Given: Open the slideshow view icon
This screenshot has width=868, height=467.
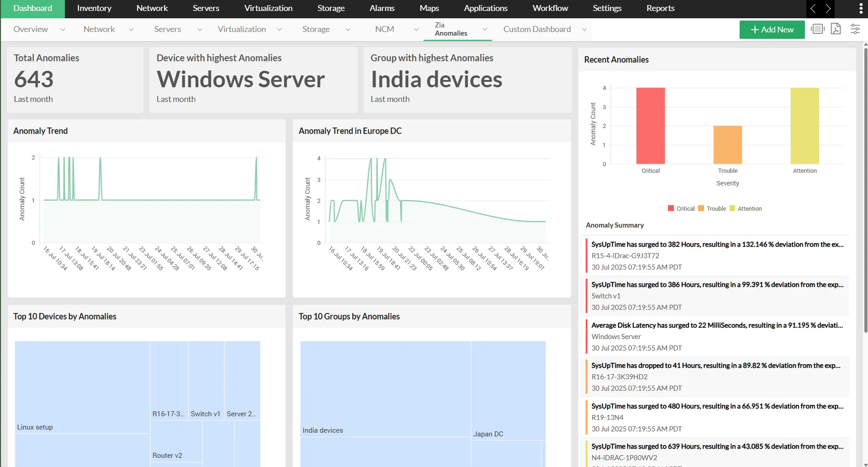Looking at the screenshot, I should [817, 29].
